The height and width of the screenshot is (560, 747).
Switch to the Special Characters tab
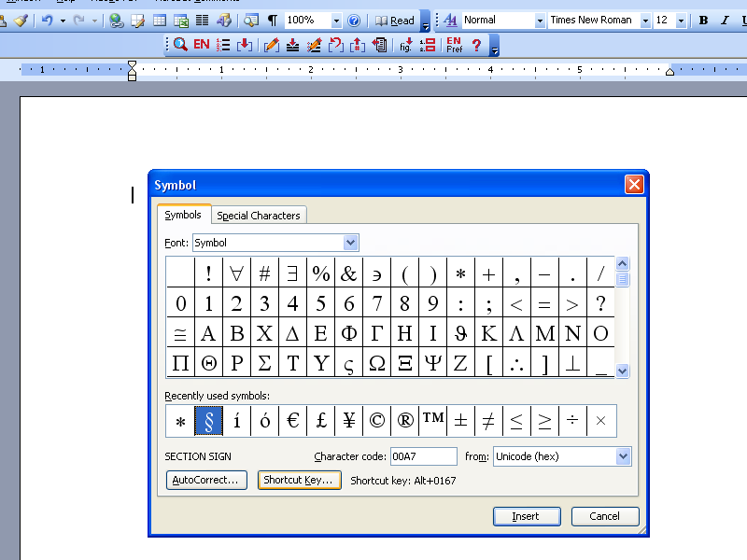click(x=259, y=216)
